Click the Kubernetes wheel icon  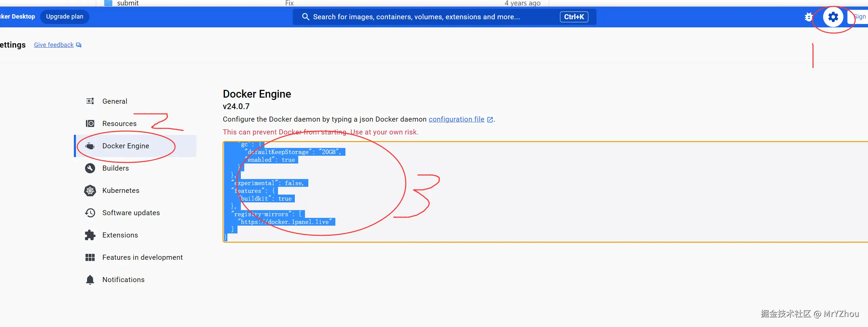pyautogui.click(x=90, y=191)
